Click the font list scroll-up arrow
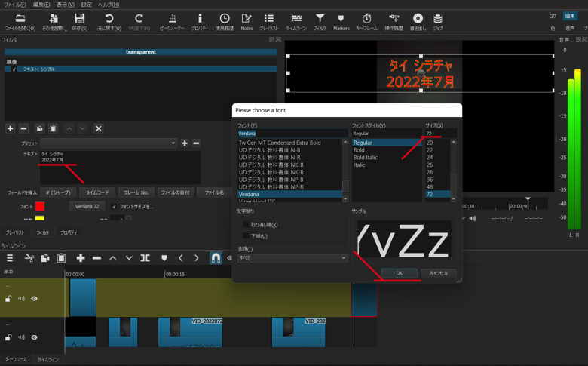The width and height of the screenshot is (588, 366). point(345,142)
